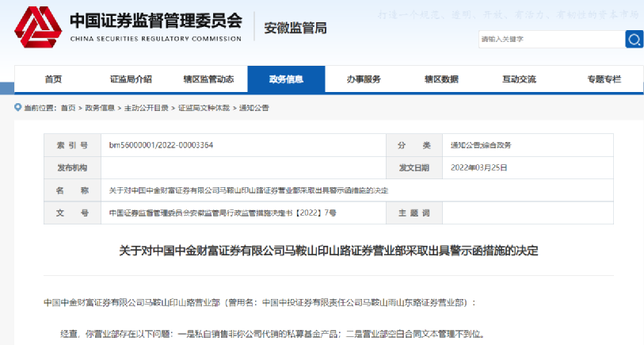Image resolution: width=644 pixels, height=345 pixels.
Task: Click the date value 2022年03月25日
Action: [479, 168]
